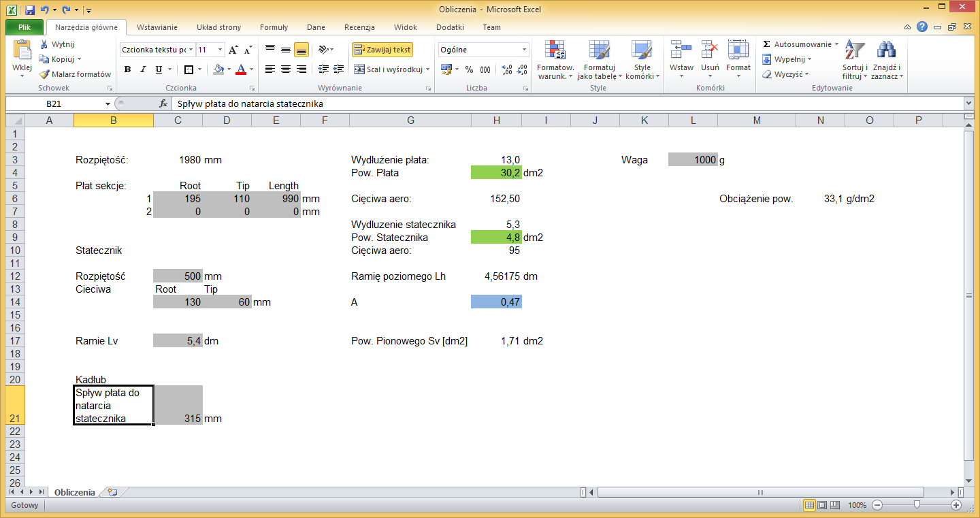Click the Sort and Filter (Sortuj i filtruj) icon
The image size is (980, 518).
pos(854,50)
